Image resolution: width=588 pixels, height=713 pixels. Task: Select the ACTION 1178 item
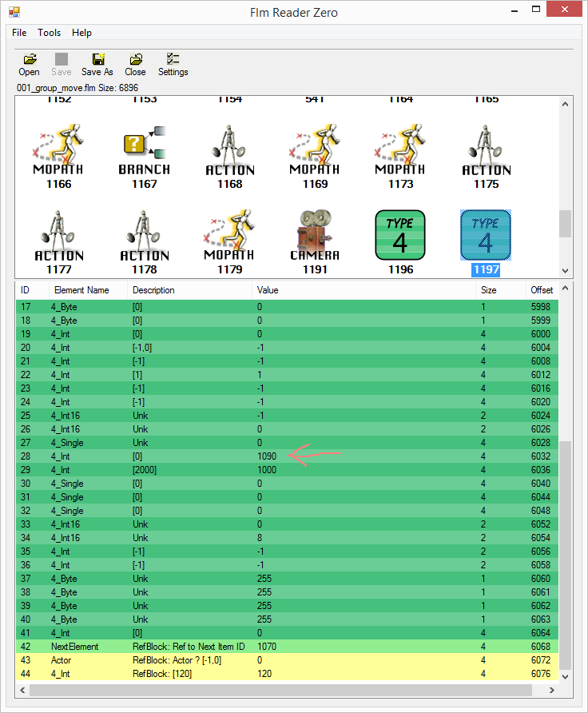(x=145, y=242)
